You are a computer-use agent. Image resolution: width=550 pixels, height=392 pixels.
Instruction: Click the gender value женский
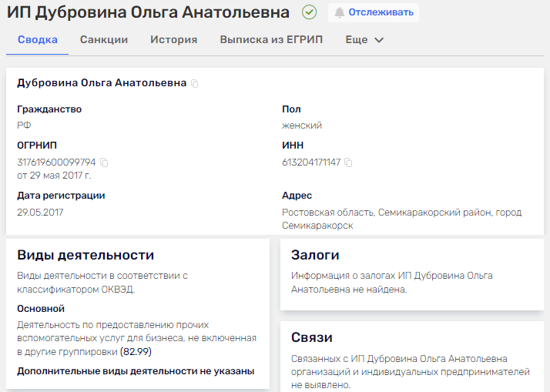tap(302, 126)
